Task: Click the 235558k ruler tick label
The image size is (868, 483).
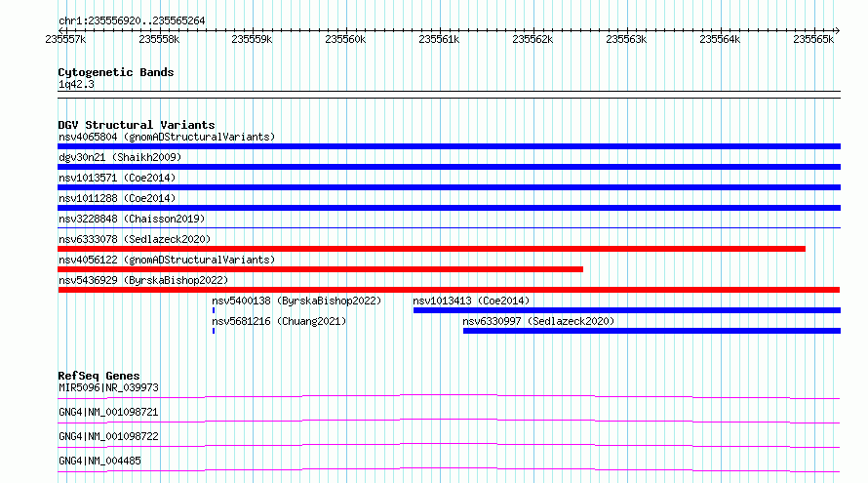Action: 159,39
